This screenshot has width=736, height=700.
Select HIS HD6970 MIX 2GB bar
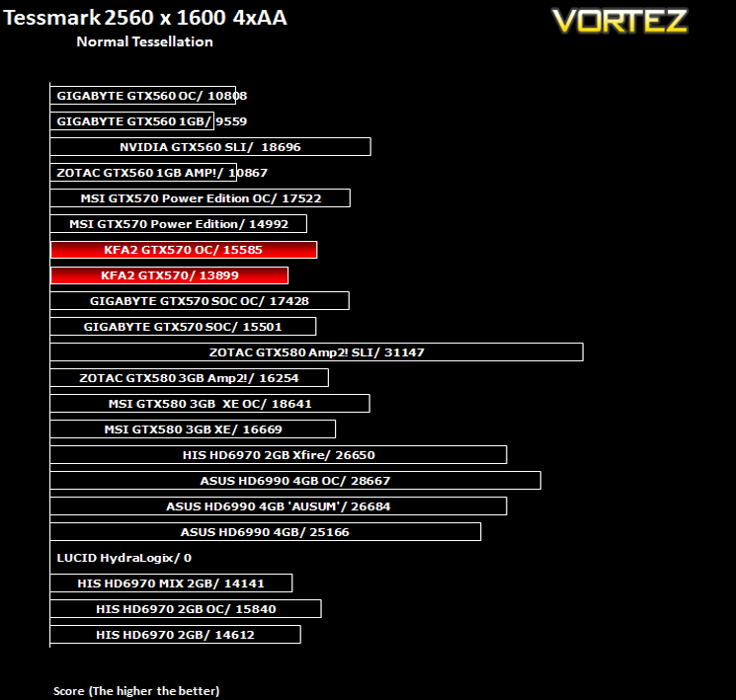pos(171,583)
